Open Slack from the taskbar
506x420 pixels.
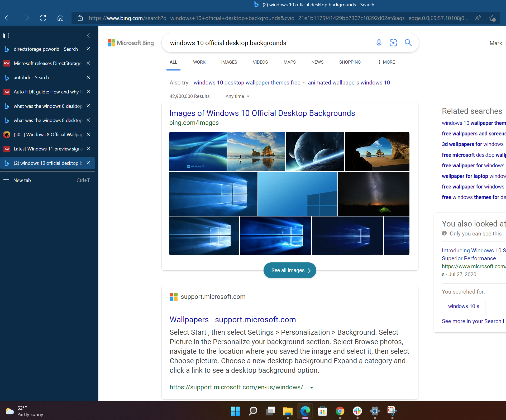(357, 411)
